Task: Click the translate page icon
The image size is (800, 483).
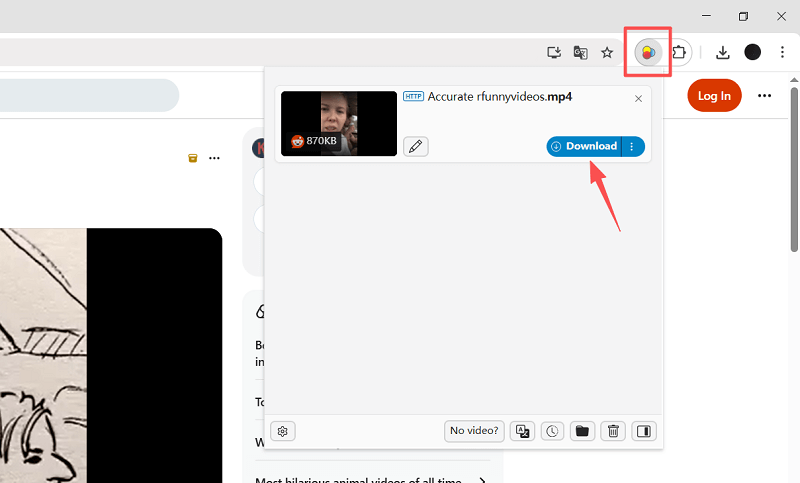Action: point(580,52)
